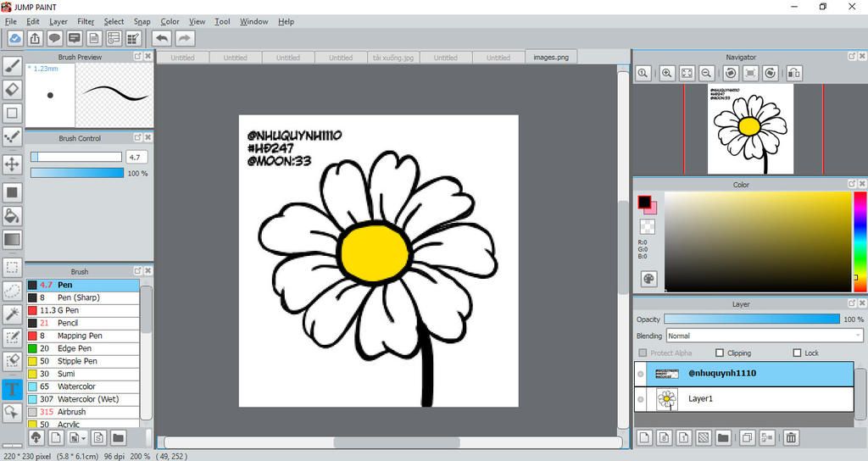The height and width of the screenshot is (461, 868).
Task: Switch to the tải xuống.jpg tab
Action: tap(393, 58)
